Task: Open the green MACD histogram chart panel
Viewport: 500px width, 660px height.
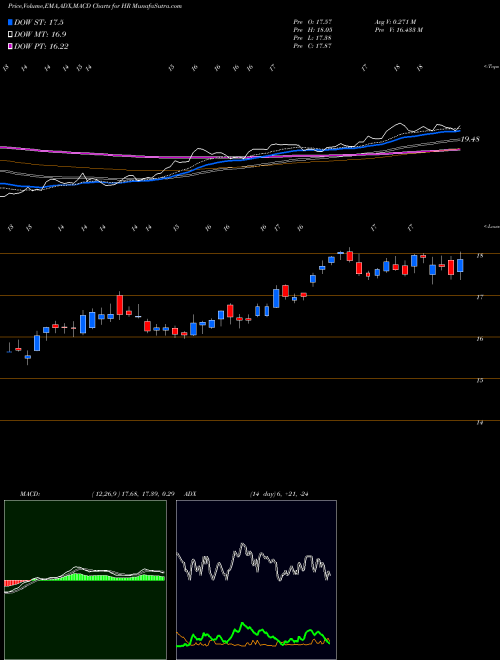Action: [x=85, y=580]
